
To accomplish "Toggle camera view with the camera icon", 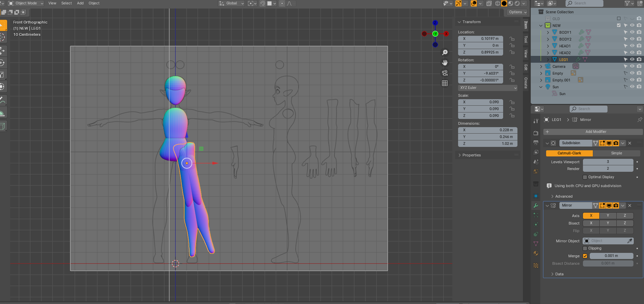I will point(445,73).
